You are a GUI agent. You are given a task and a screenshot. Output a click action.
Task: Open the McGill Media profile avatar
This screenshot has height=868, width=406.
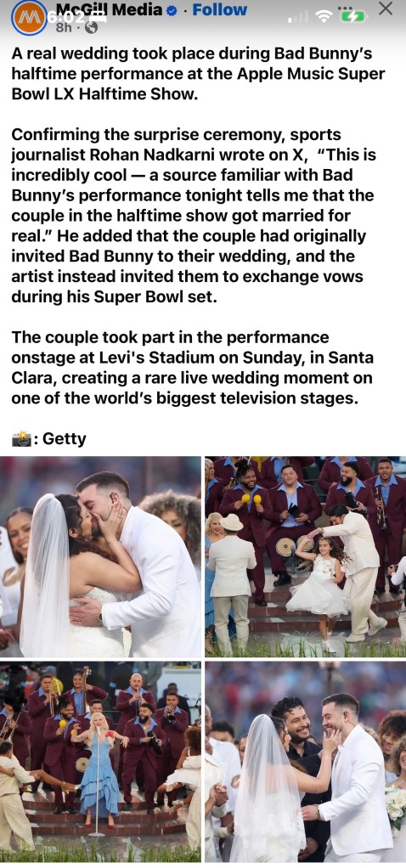pos(28,18)
